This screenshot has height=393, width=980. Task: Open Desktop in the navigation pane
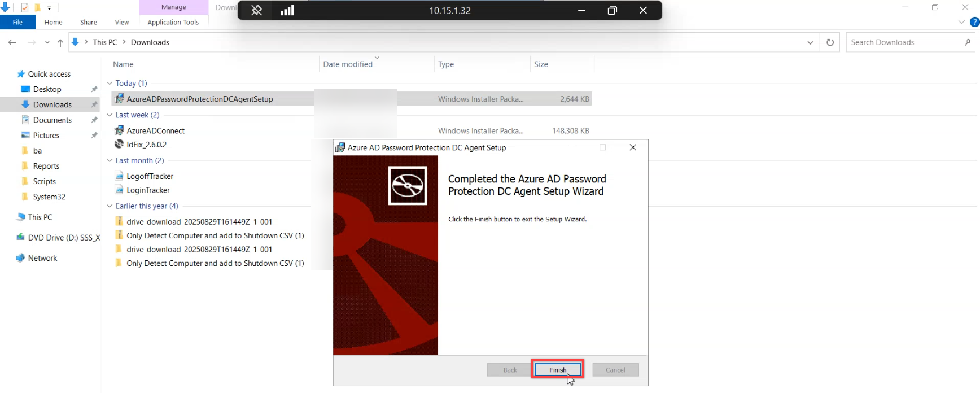(x=47, y=89)
